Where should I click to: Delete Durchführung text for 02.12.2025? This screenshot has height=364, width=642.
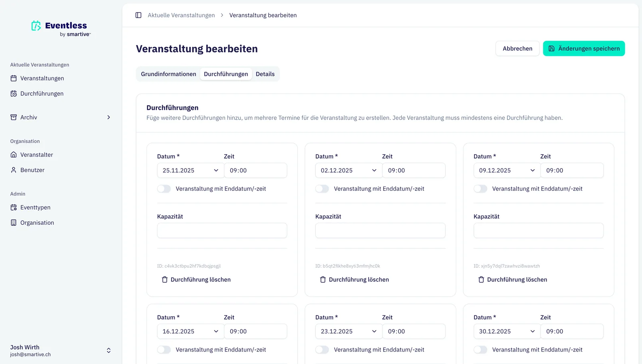pos(359,280)
